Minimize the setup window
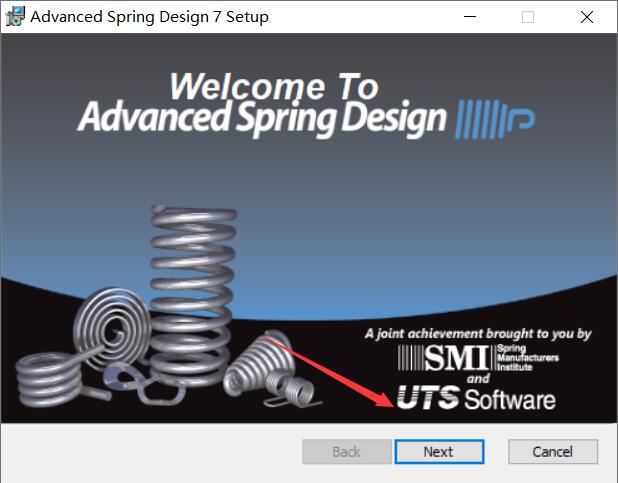The width and height of the screenshot is (618, 483). click(x=470, y=17)
